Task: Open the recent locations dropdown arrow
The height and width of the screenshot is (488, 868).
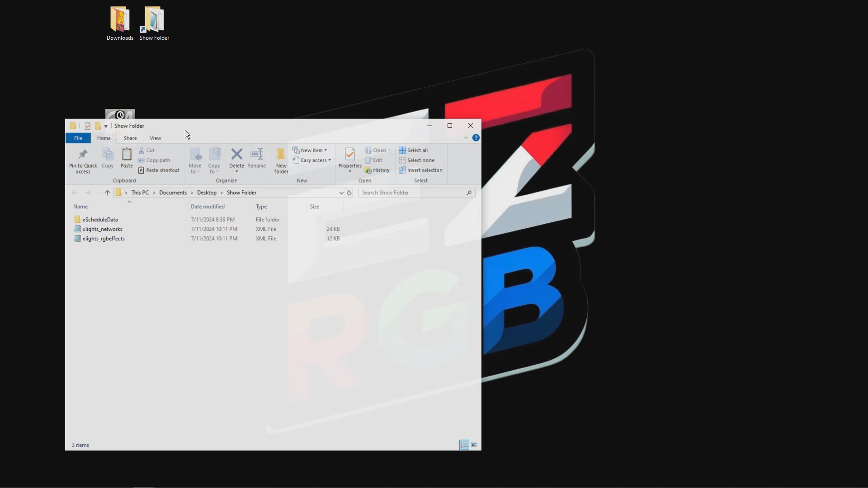Action: pos(98,193)
